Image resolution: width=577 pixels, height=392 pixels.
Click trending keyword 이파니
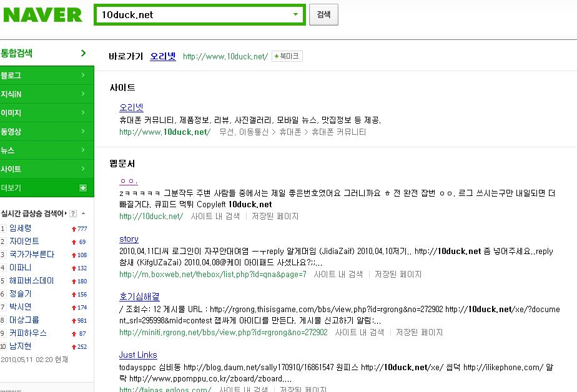coord(20,268)
